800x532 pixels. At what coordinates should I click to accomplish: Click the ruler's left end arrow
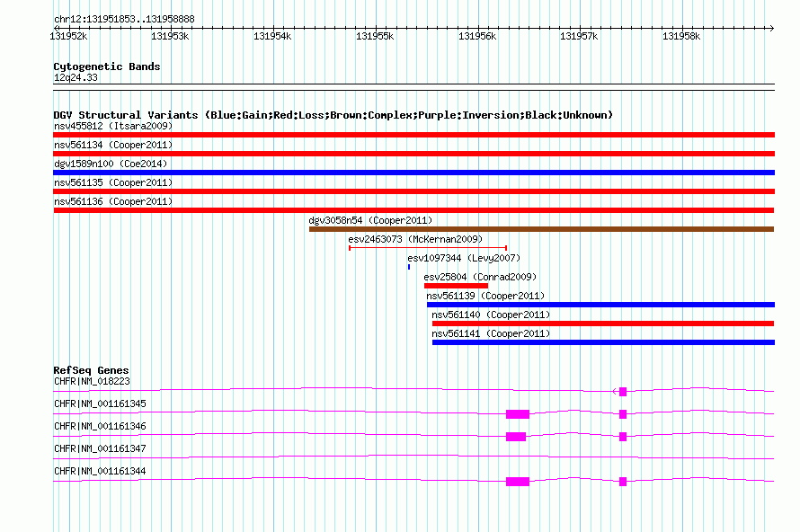pyautogui.click(x=56, y=28)
